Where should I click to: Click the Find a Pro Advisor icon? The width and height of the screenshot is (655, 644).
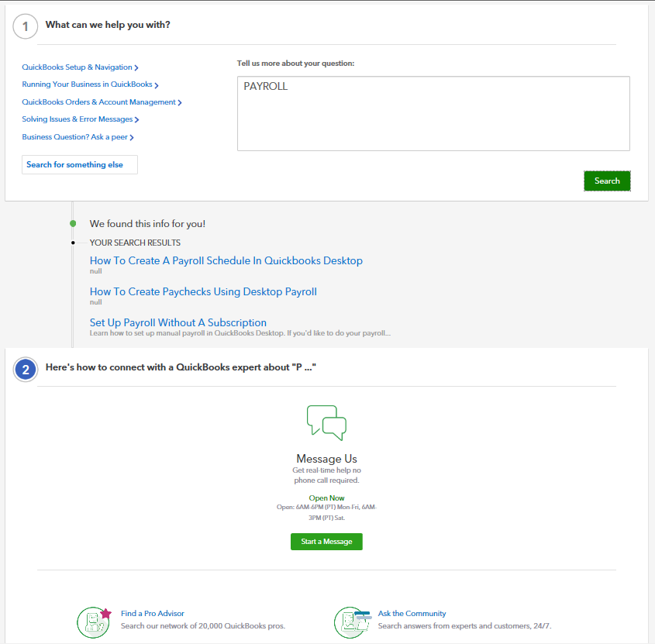(x=94, y=622)
